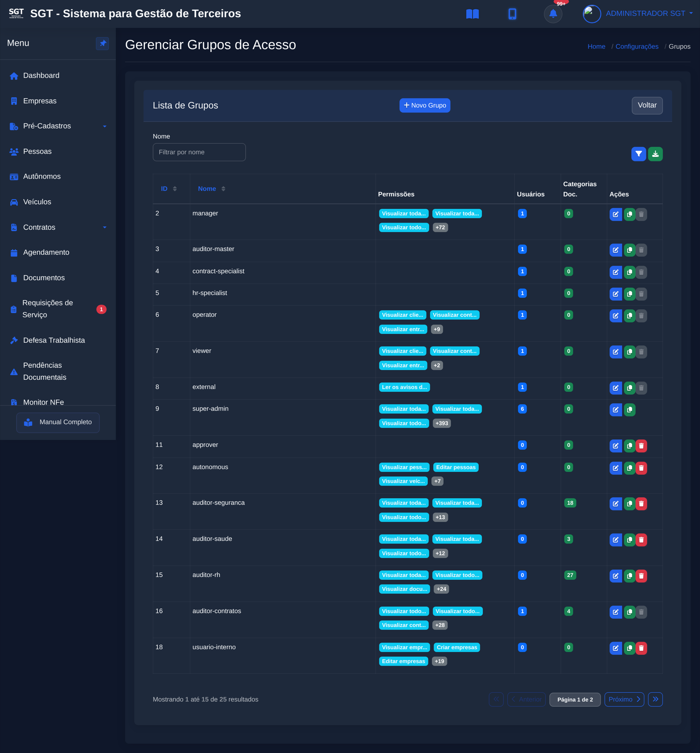Image resolution: width=700 pixels, height=753 pixels.
Task: Expand the Contratos submenu
Action: point(58,228)
